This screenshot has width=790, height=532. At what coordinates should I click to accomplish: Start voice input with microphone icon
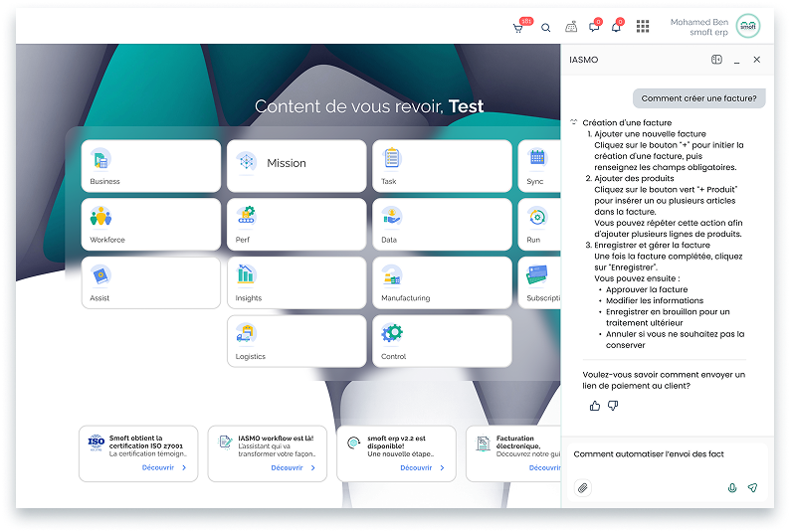[x=732, y=487]
